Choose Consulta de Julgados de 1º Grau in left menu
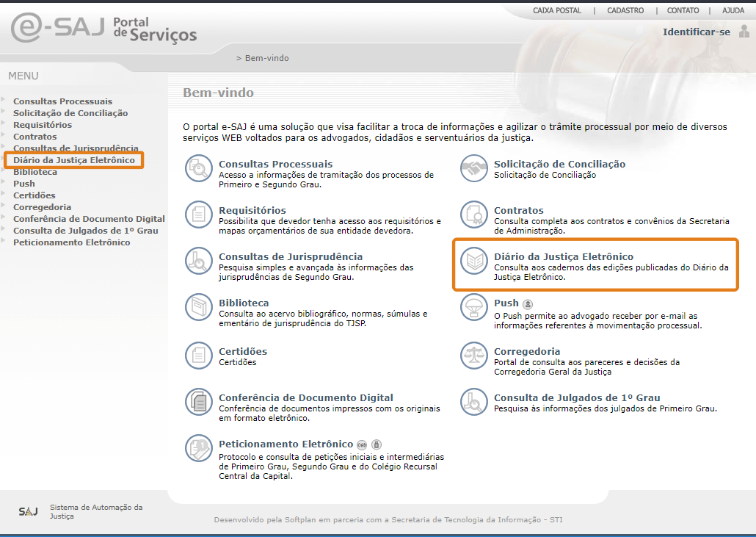 click(x=85, y=231)
